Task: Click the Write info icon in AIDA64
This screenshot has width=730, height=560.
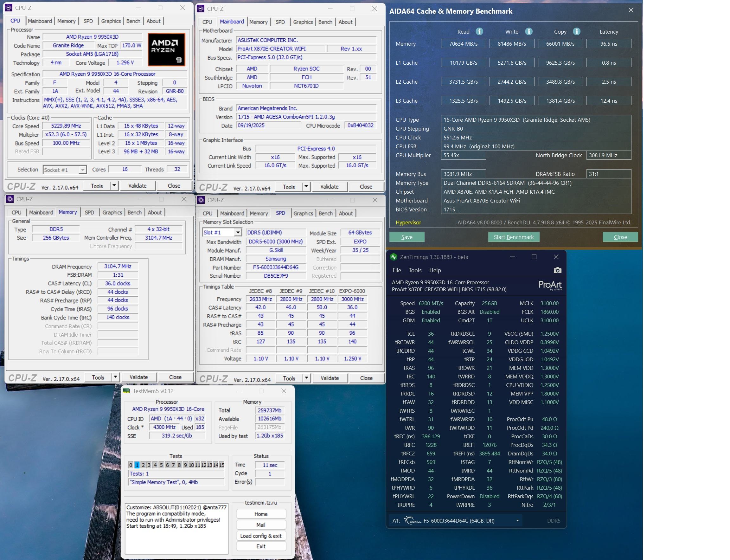Action: pos(528,31)
